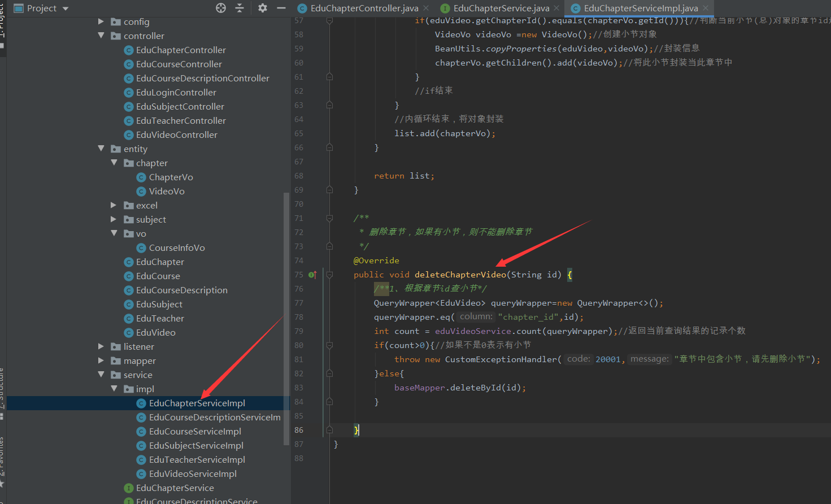Open Project panel settings gear
Screen dimensions: 831x504
(263, 8)
